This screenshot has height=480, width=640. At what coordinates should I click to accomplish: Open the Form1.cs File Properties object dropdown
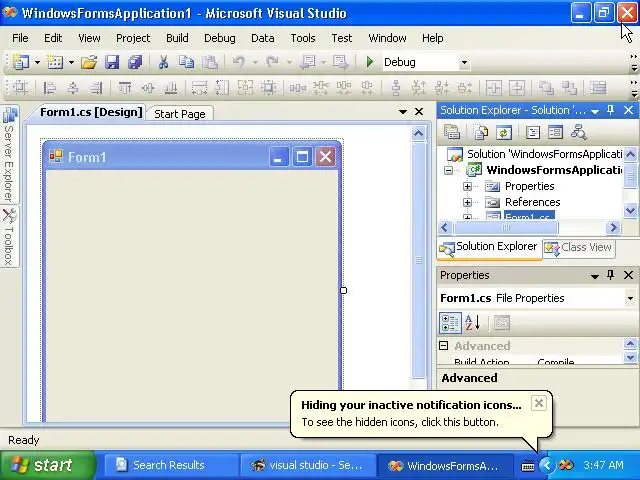tap(631, 298)
